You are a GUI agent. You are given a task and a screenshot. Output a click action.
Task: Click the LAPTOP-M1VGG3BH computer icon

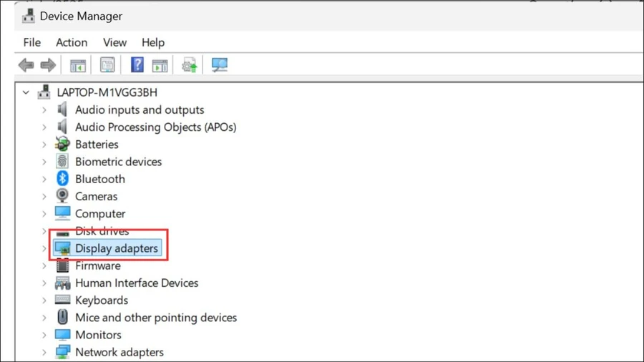point(44,92)
